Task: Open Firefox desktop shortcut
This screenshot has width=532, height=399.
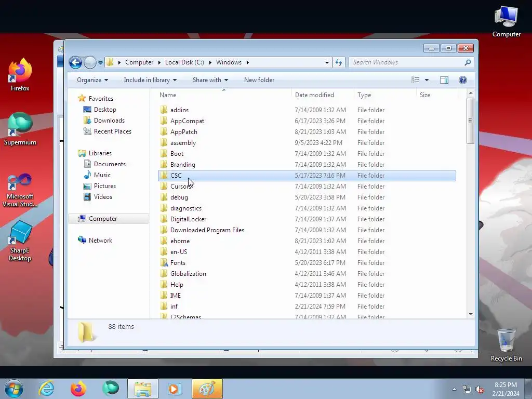Action: (20, 75)
